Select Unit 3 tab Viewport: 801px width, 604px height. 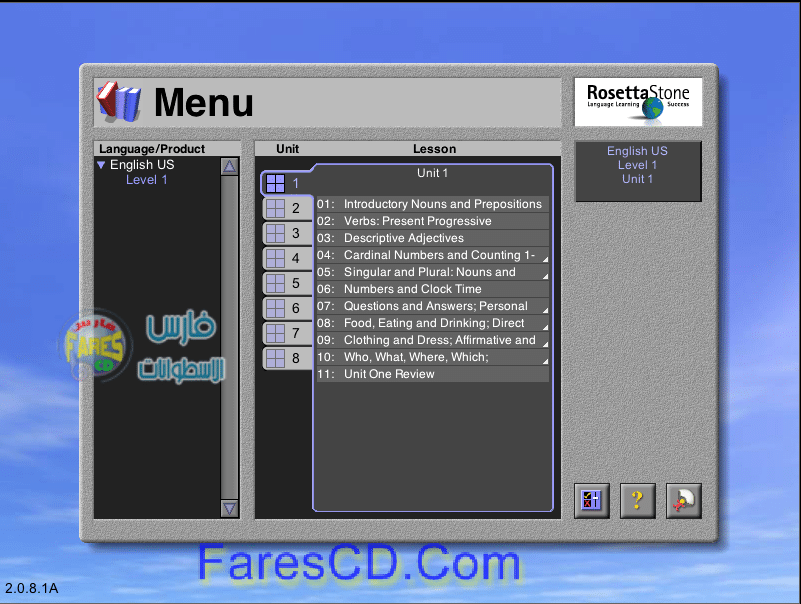pyautogui.click(x=287, y=233)
